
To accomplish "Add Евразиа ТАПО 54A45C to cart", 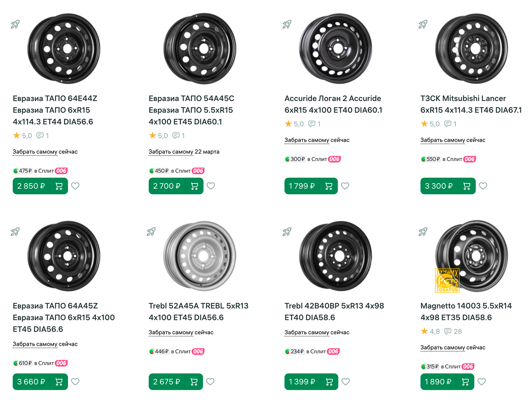I will (194, 186).
